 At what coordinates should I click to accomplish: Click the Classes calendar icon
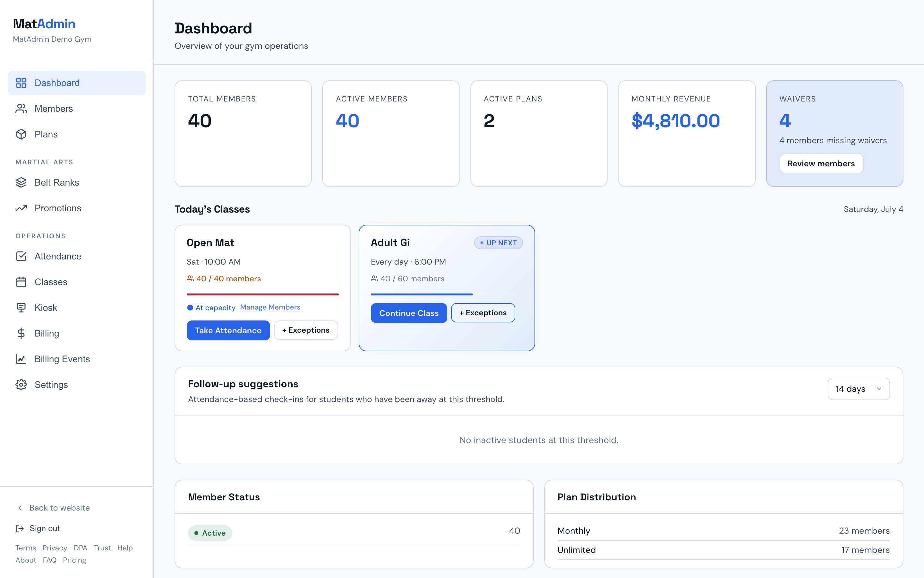(21, 282)
